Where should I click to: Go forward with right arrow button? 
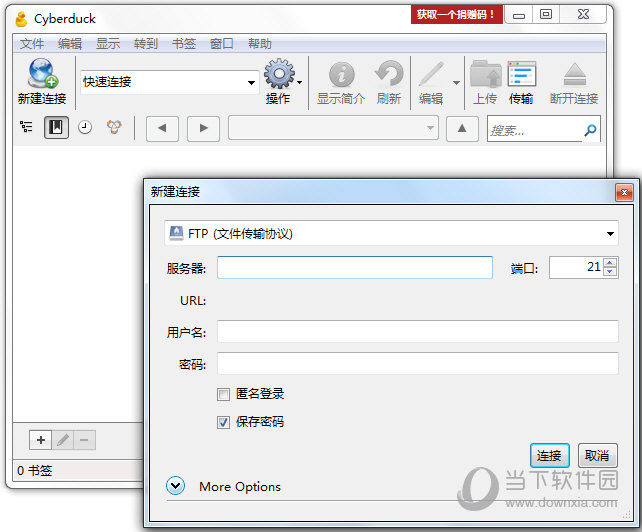(x=203, y=129)
